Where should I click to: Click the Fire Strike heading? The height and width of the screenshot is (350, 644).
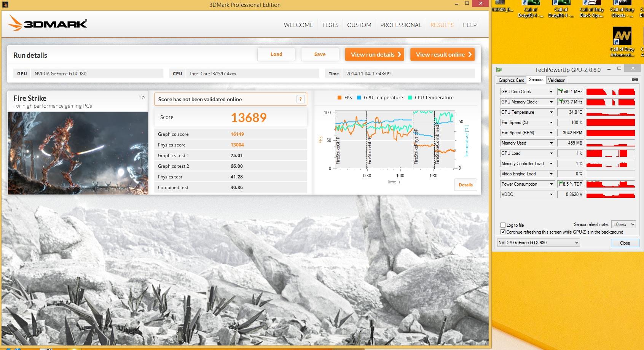click(30, 98)
